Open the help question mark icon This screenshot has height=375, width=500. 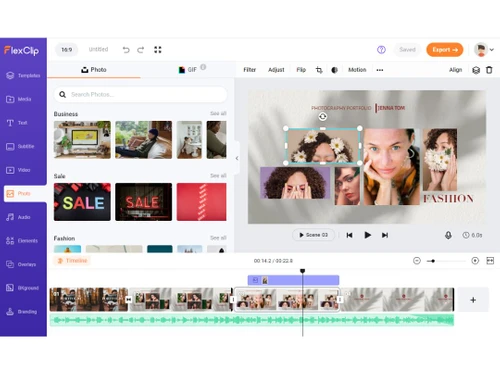point(381,50)
